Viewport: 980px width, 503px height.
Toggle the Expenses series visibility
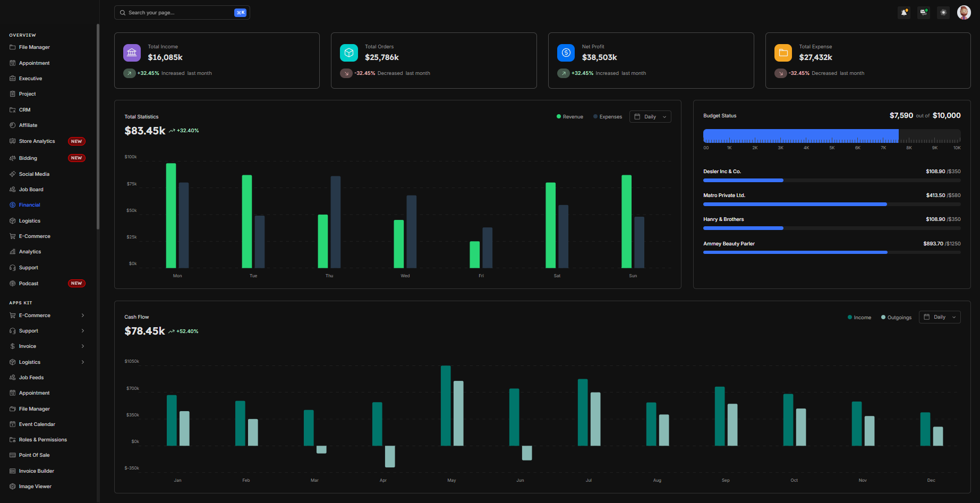pos(607,116)
